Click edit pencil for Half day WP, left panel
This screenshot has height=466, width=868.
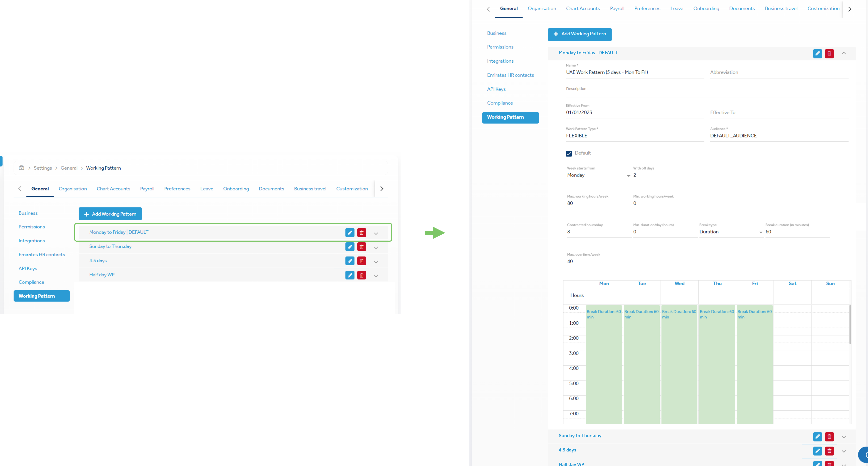click(350, 275)
